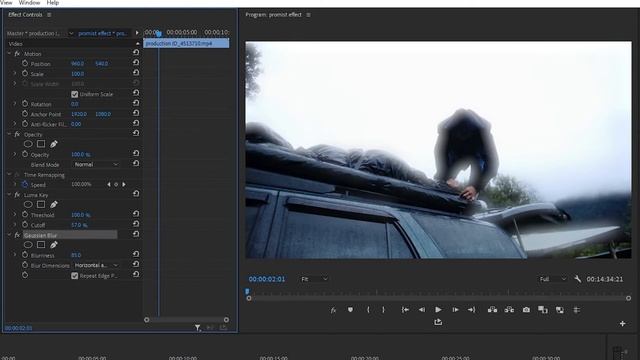Play the program monitor video
The height and width of the screenshot is (360, 640).
click(x=438, y=310)
